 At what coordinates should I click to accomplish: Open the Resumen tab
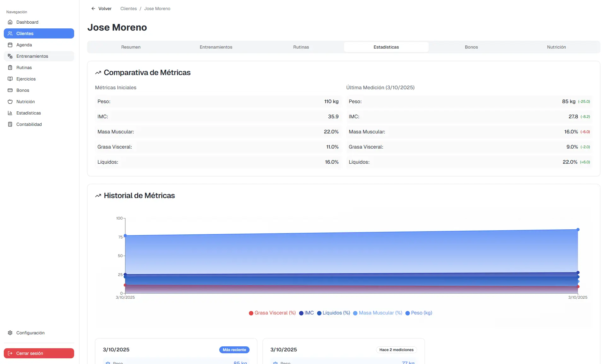131,47
